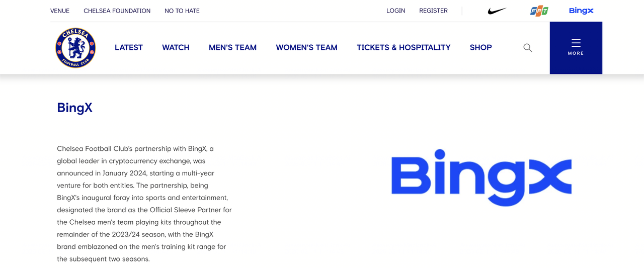Expand the MEN'S TEAM menu
The width and height of the screenshot is (644, 268).
coord(232,47)
